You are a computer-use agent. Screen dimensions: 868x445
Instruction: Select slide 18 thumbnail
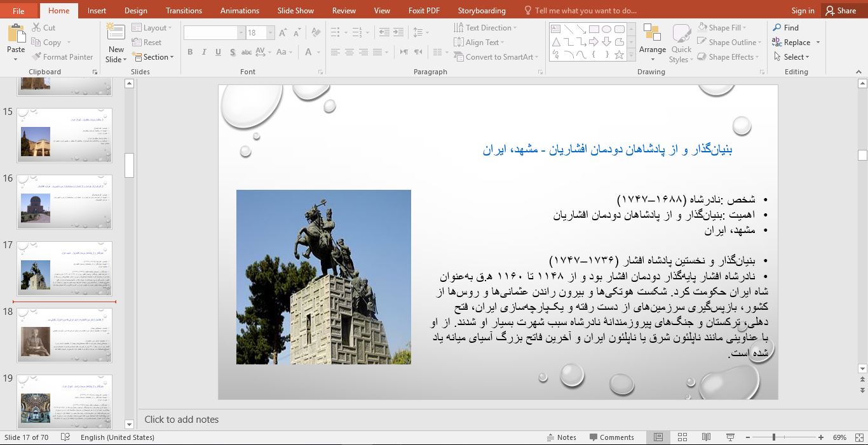65,335
